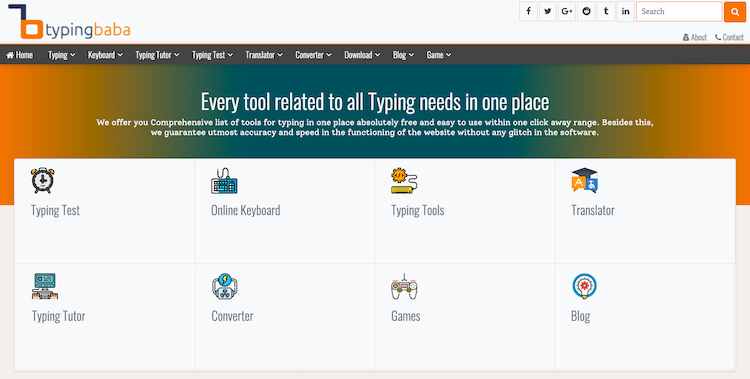750x379 pixels.
Task: Open the Games card title
Action: click(x=406, y=316)
